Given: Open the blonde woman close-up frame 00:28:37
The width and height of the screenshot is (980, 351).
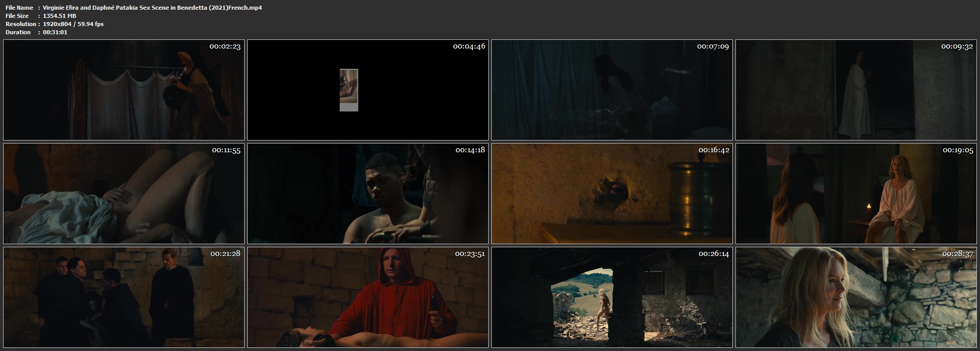Looking at the screenshot, I should [x=856, y=297].
